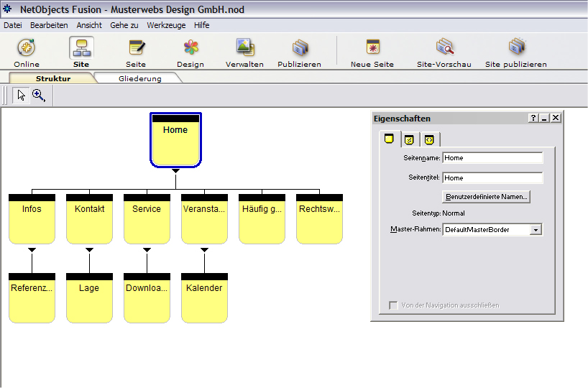Switch to the Gliederung tab
This screenshot has height=388, width=588.
pos(139,78)
